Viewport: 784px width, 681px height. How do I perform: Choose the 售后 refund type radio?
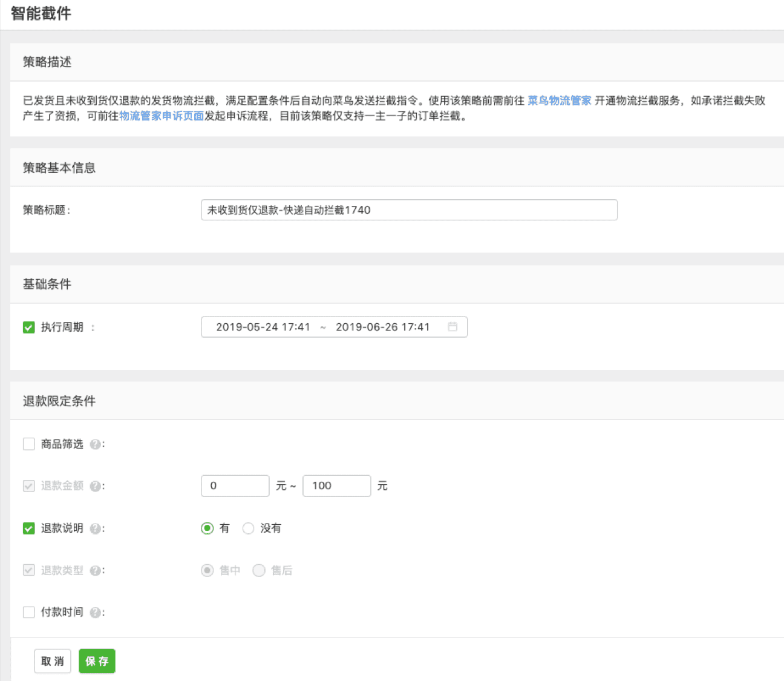tap(259, 570)
